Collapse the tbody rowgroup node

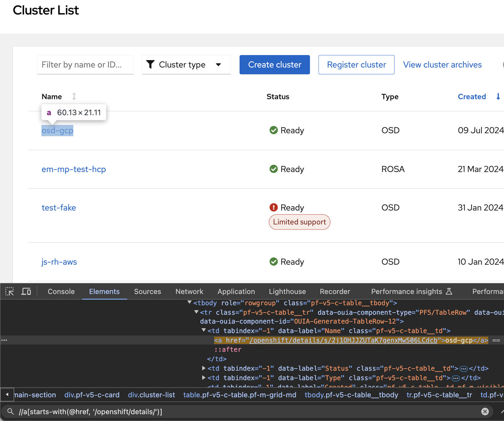point(190,303)
